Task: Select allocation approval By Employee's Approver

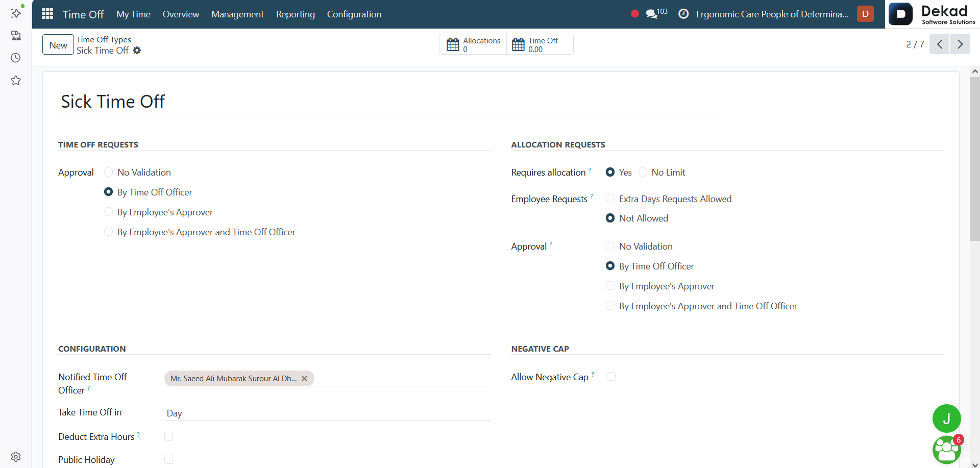Action: [610, 286]
